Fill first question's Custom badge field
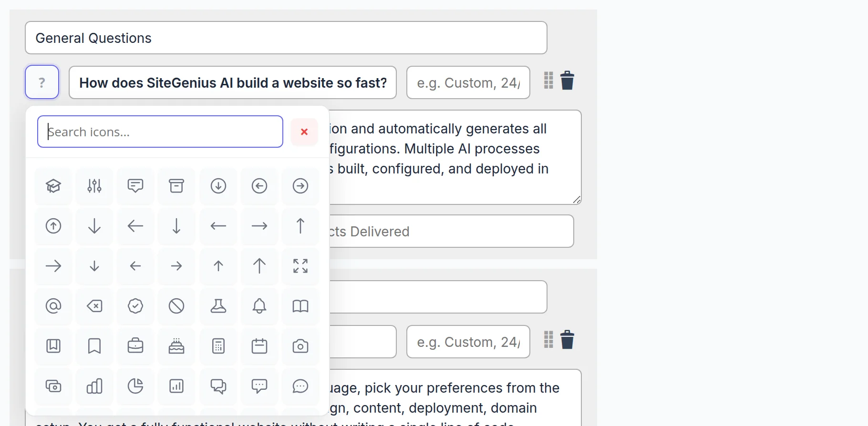The image size is (868, 426). tap(468, 82)
